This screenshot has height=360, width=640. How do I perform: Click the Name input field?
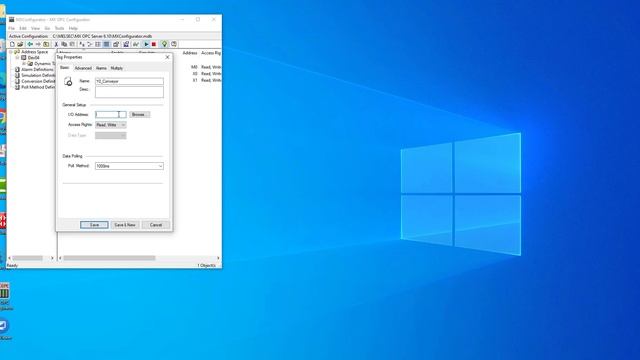(129, 81)
